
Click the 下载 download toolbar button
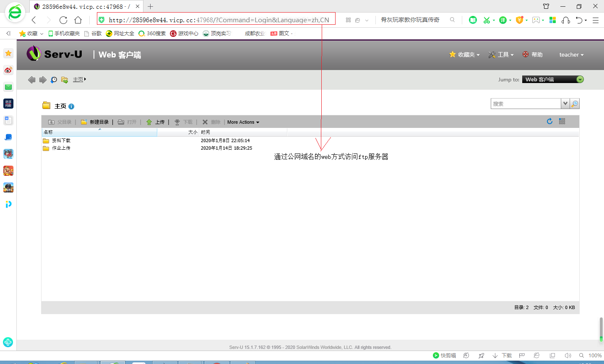pos(183,122)
